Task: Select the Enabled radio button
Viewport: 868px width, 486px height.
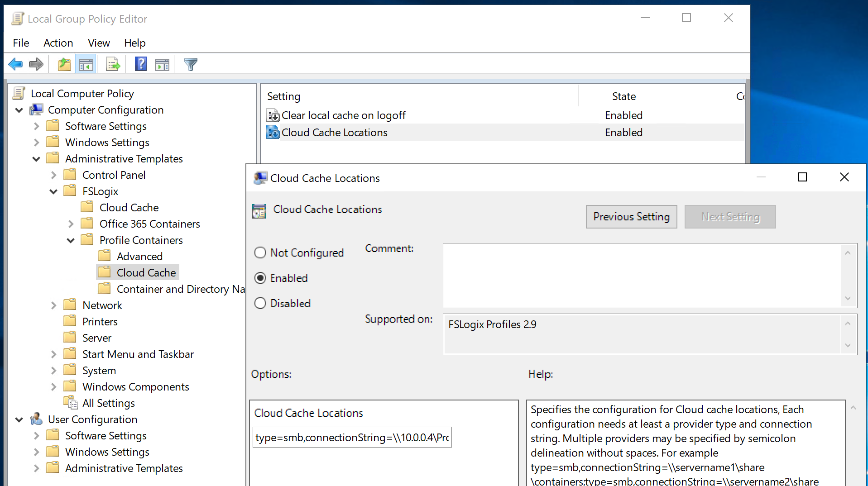Action: click(x=260, y=278)
